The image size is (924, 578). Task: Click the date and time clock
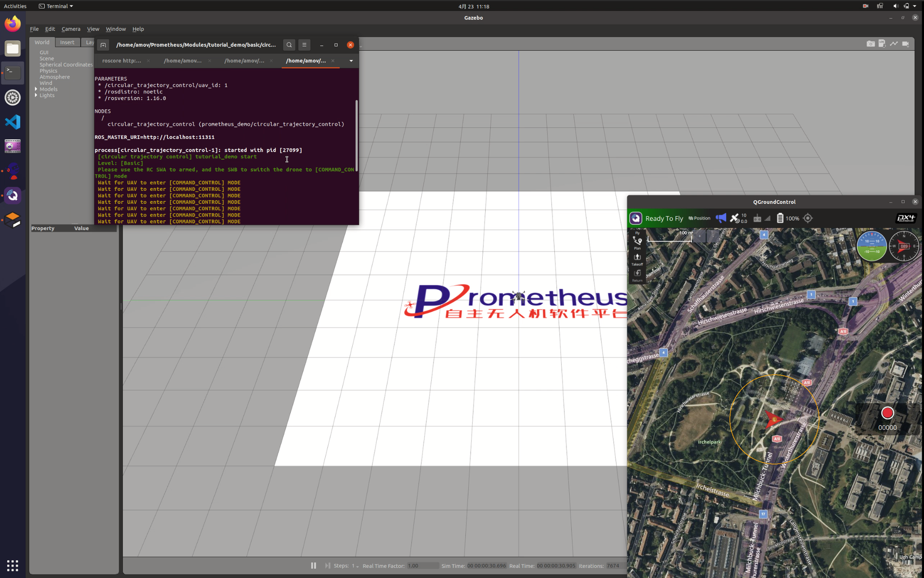coord(474,6)
